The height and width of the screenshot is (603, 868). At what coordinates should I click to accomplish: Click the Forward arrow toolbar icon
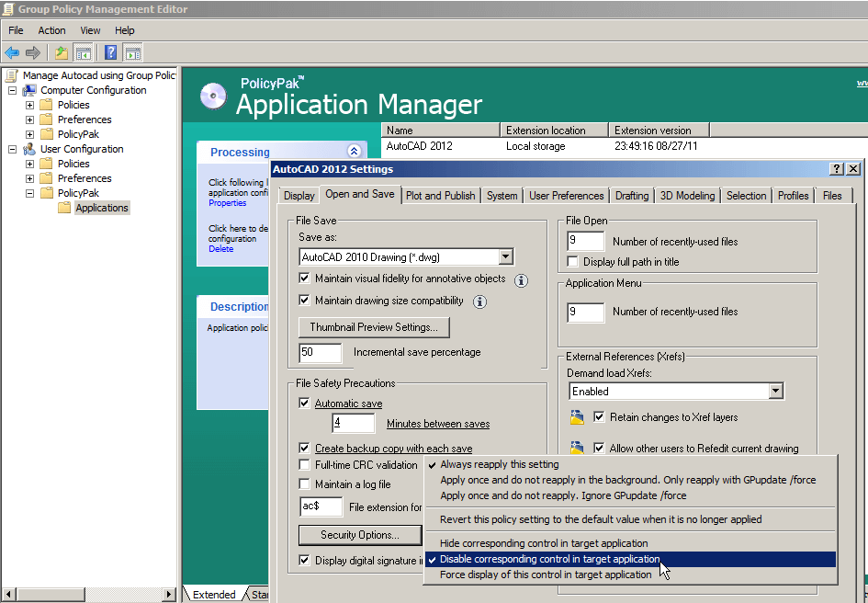(33, 53)
